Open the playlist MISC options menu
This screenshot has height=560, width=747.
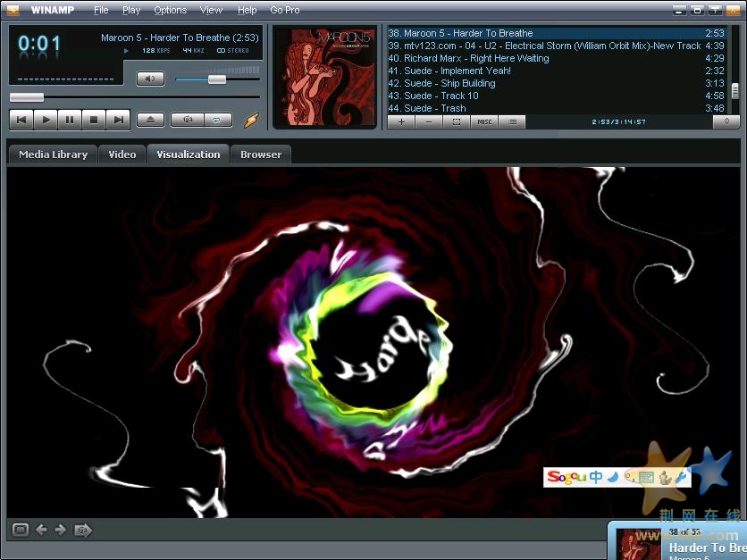pos(483,121)
